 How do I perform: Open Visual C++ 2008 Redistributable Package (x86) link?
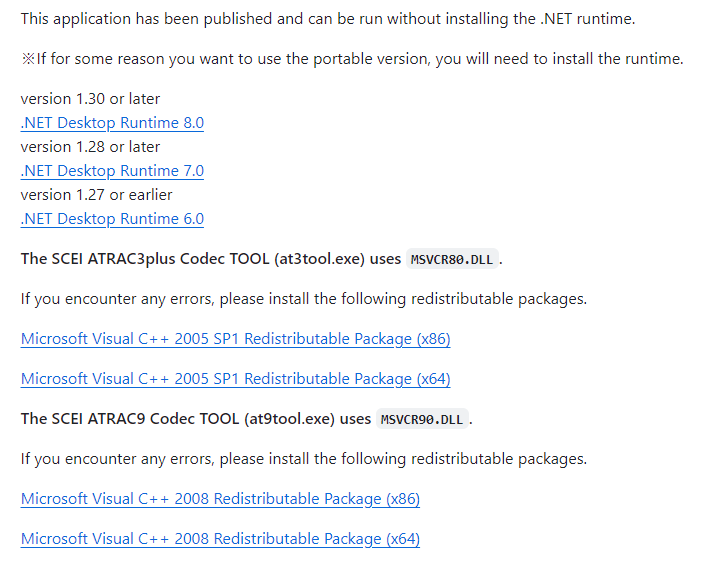tap(220, 499)
